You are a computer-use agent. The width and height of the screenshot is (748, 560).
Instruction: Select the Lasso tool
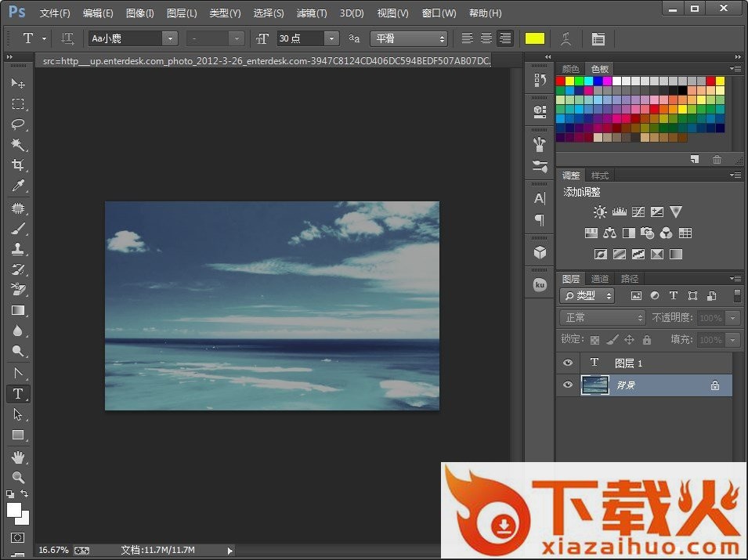pyautogui.click(x=18, y=125)
